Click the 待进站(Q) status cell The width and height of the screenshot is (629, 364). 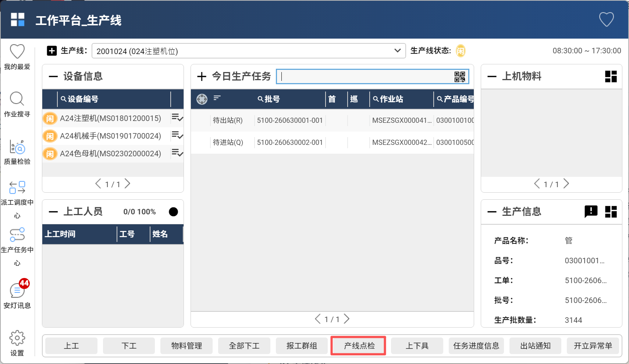(228, 142)
